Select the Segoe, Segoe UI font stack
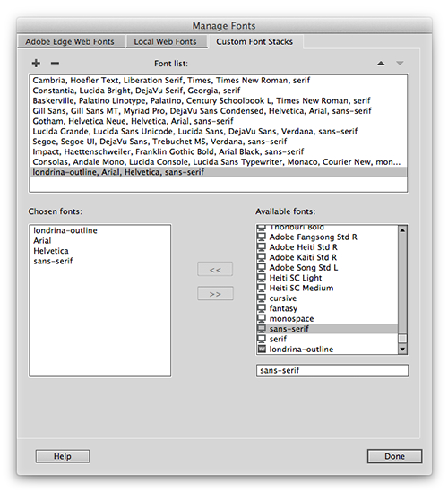This screenshot has height=492, width=448. point(219,142)
